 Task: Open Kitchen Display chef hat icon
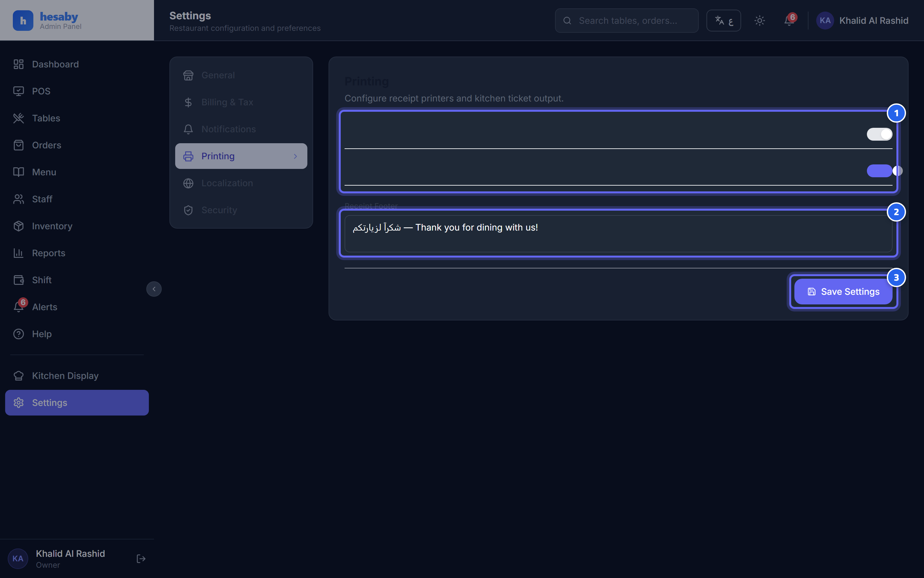coord(18,376)
